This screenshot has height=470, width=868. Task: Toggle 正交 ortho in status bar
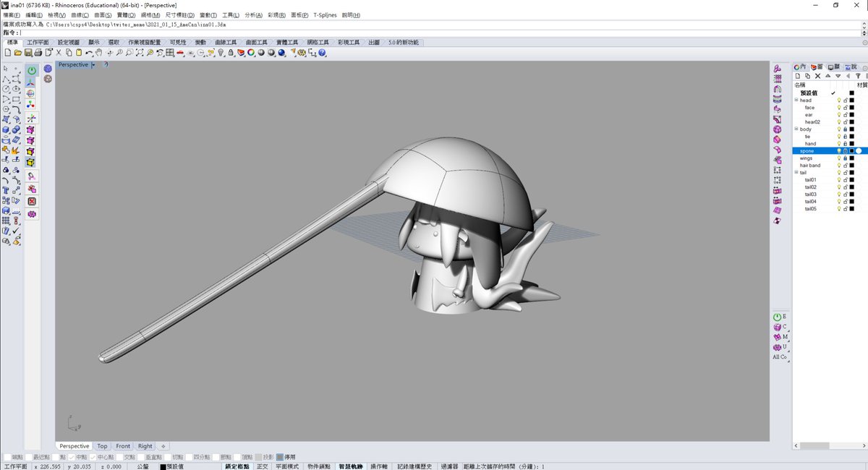(x=262, y=466)
